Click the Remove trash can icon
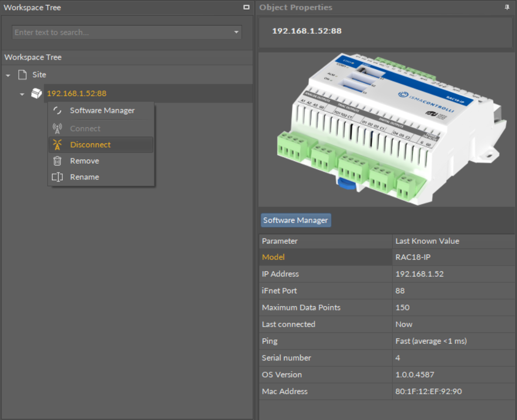Screen dimensions: 517x420 pos(57,161)
